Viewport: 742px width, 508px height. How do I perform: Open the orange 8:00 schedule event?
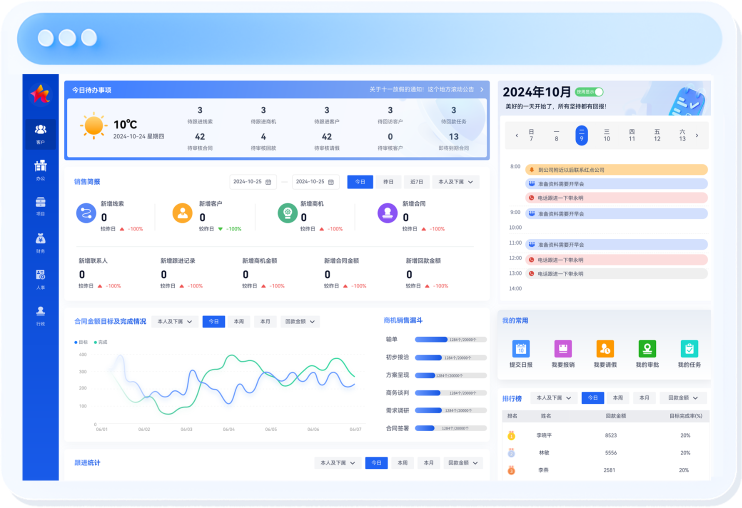617,170
